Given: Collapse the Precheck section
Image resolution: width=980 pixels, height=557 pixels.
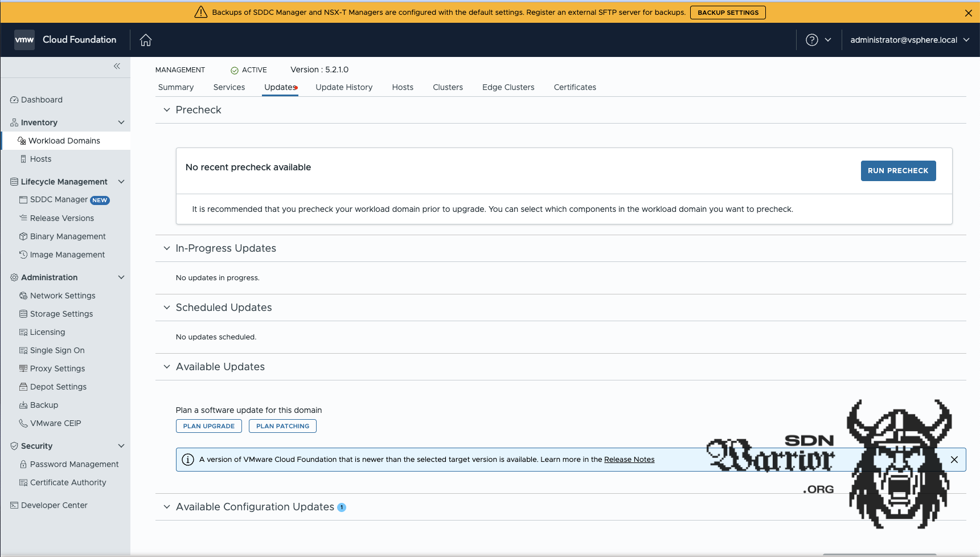Looking at the screenshot, I should pos(167,110).
